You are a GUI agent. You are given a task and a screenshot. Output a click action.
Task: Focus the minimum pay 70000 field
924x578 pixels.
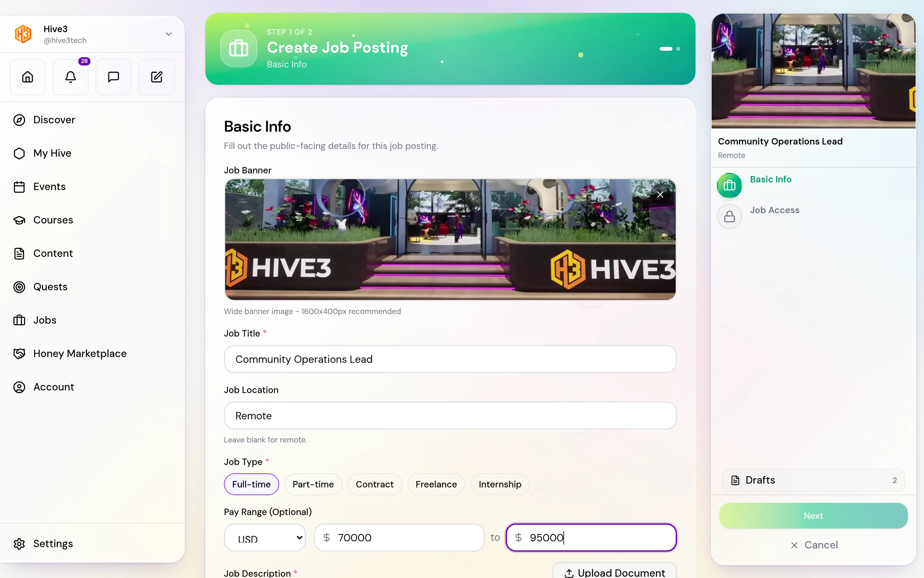click(x=399, y=538)
